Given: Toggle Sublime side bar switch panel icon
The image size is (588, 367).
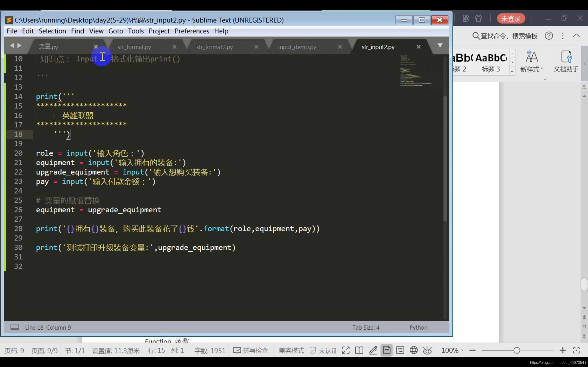Looking at the screenshot, I should [x=14, y=327].
